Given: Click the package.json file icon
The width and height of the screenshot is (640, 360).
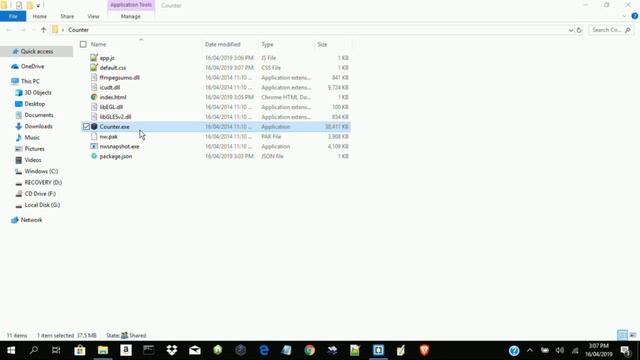Looking at the screenshot, I should (94, 156).
